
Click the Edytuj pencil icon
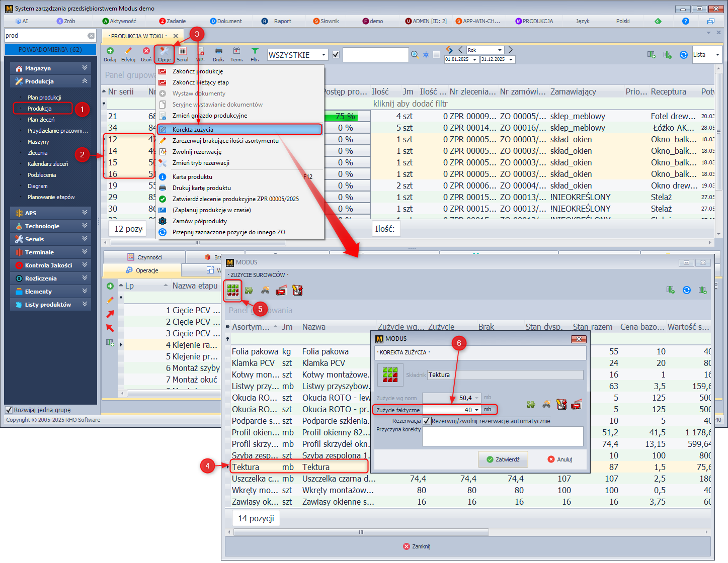(128, 51)
